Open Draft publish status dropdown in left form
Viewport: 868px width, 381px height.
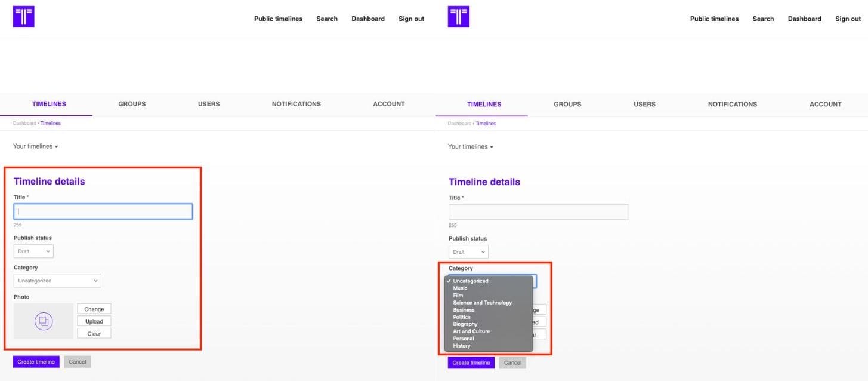pos(33,251)
